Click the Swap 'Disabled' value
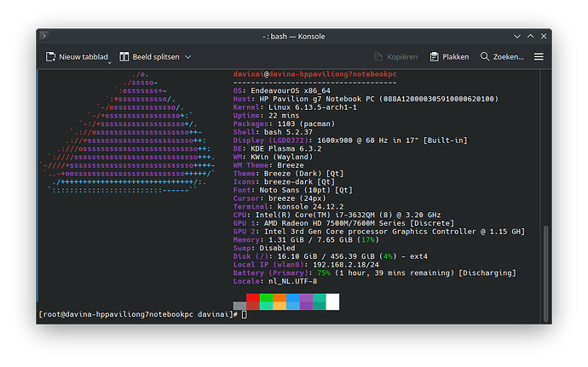 click(x=277, y=248)
